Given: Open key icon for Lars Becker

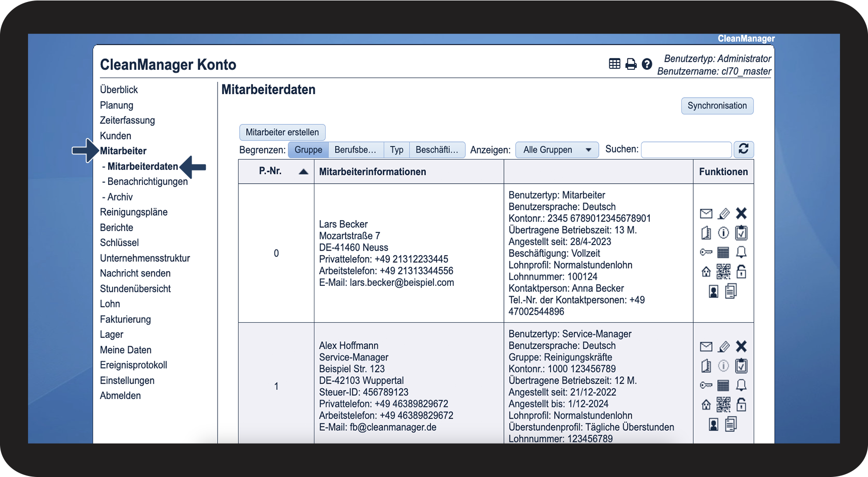Looking at the screenshot, I should [706, 253].
